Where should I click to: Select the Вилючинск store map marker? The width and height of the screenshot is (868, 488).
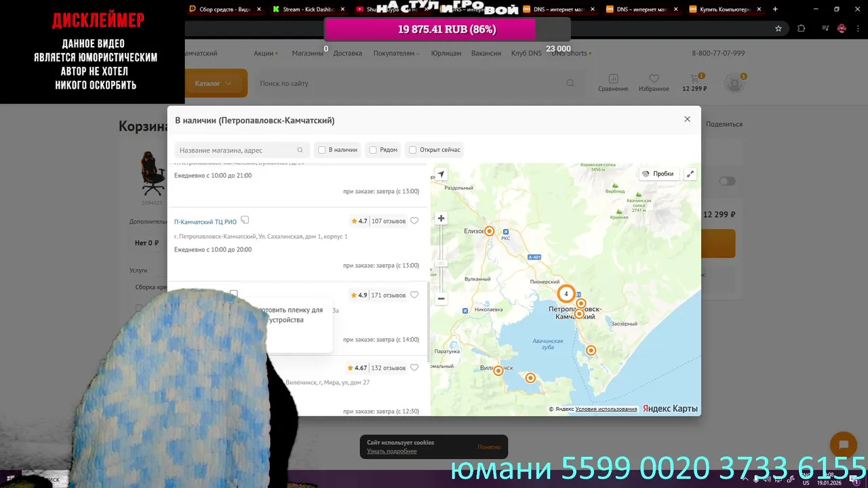498,371
